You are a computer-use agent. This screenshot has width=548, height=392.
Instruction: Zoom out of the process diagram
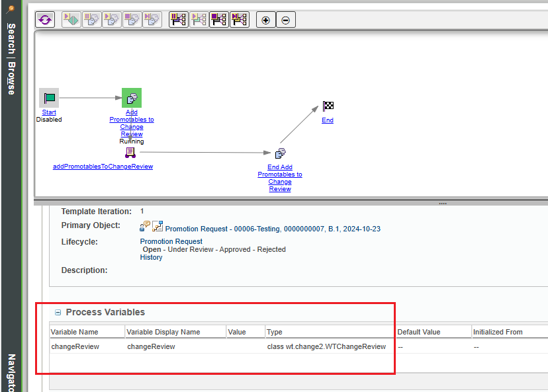(285, 19)
